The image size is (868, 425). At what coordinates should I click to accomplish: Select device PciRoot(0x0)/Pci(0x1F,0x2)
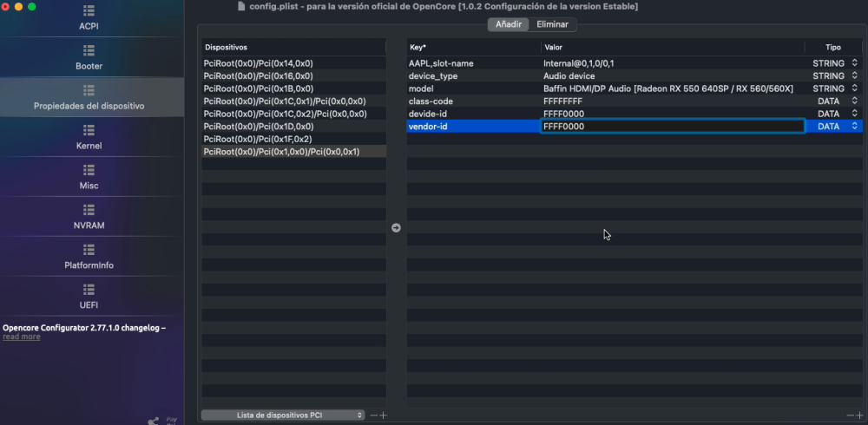pos(294,139)
